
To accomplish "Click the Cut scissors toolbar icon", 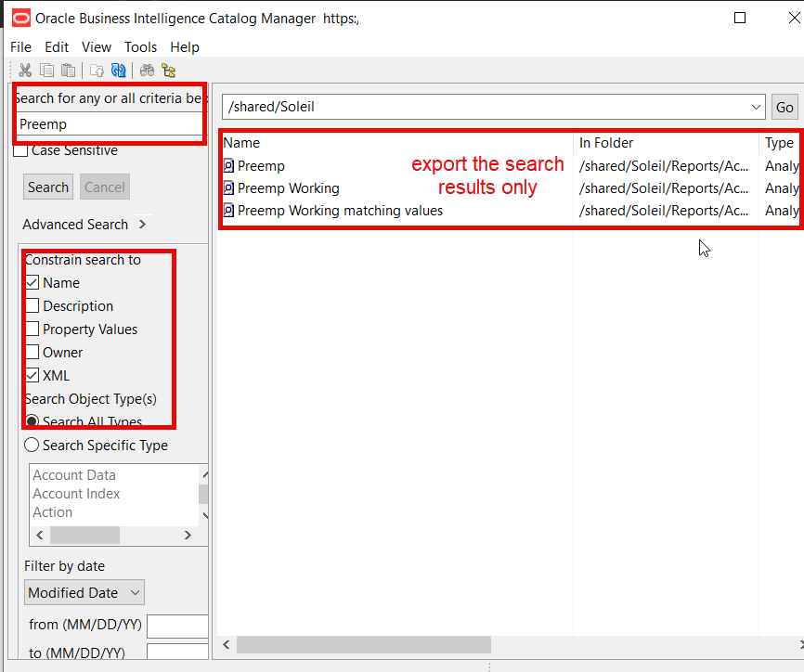I will [25, 71].
